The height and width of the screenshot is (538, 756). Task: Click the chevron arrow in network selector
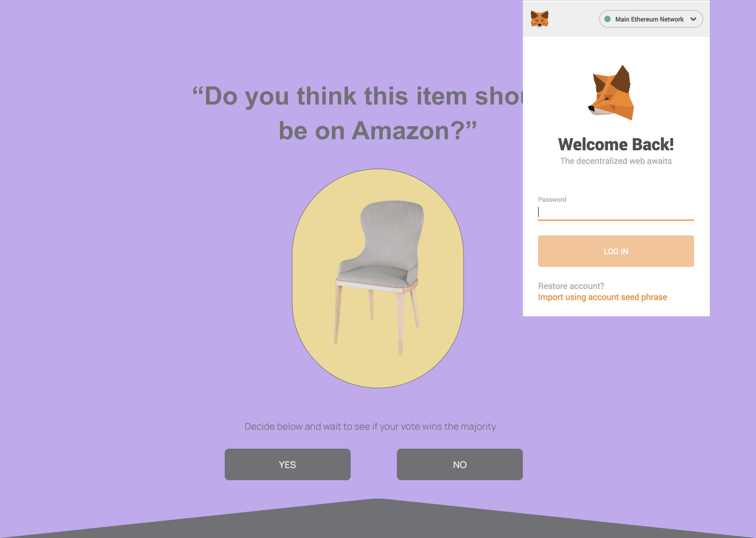pos(693,19)
